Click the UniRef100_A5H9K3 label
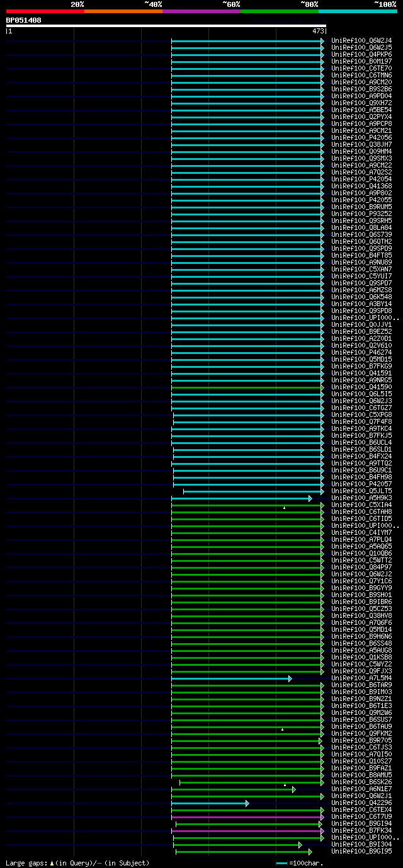Image resolution: width=403 pixels, height=868 pixels. [361, 498]
